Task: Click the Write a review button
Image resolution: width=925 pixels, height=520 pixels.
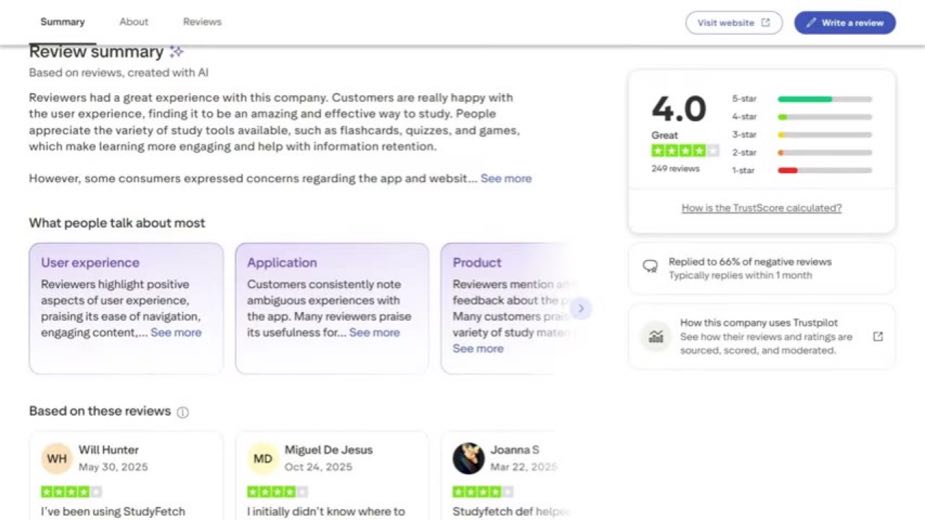Action: click(845, 22)
